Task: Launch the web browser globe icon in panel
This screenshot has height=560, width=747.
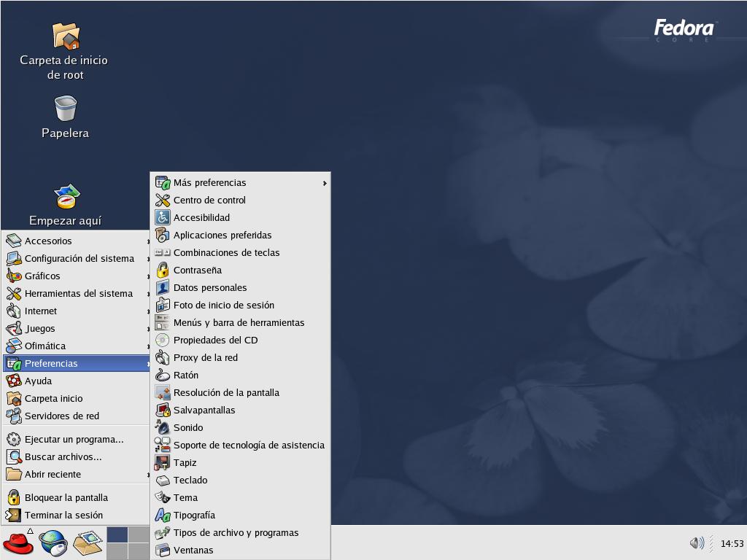Action: pos(53,542)
